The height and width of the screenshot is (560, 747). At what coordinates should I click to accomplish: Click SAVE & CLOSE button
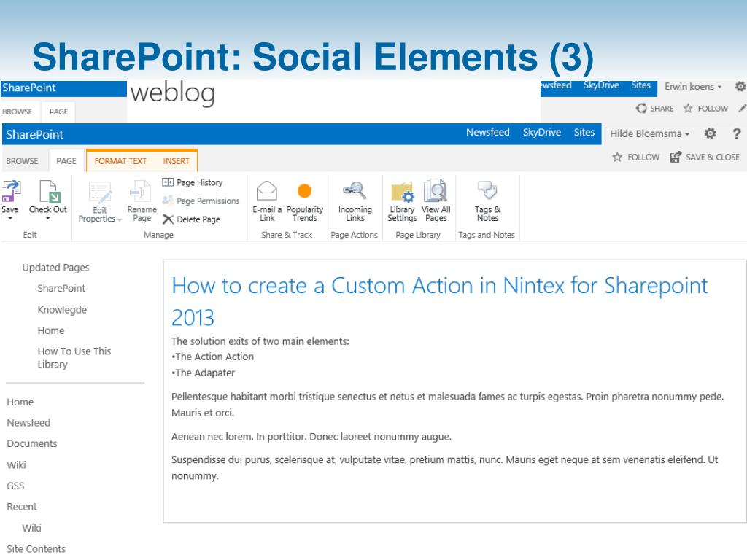click(705, 157)
